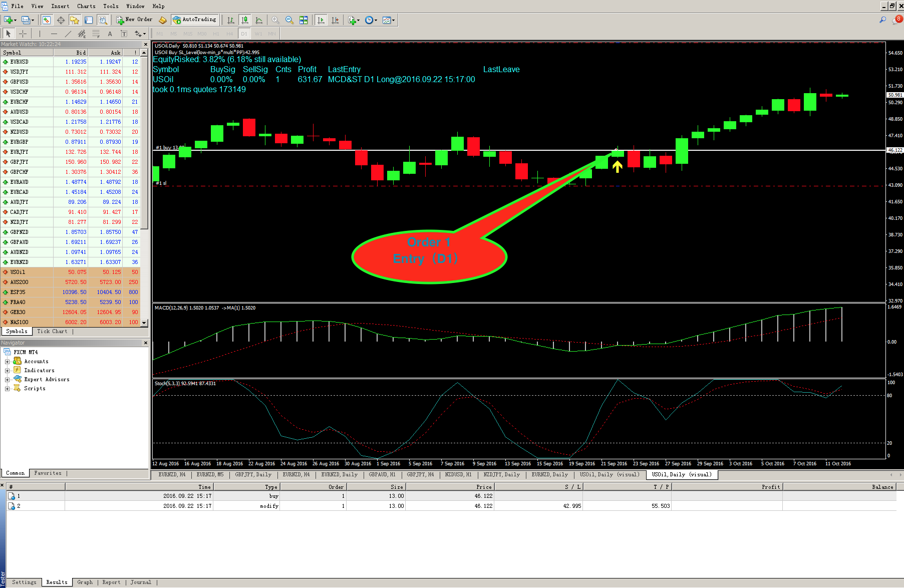
Task: Open the Insert menu
Action: [x=60, y=6]
